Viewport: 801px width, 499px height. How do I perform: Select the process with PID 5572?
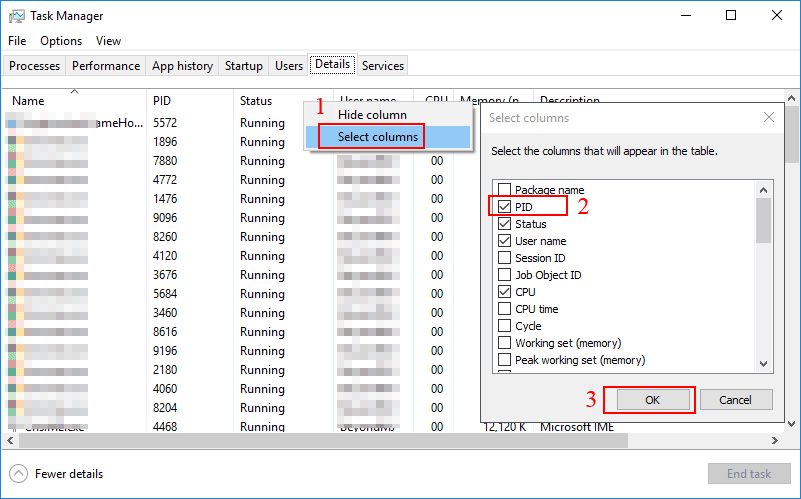[165, 123]
